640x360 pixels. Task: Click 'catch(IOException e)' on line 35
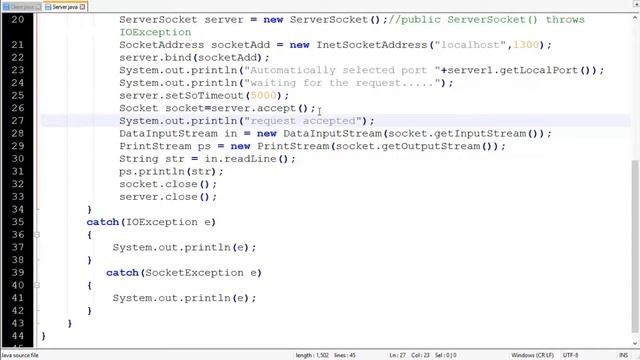[x=151, y=222]
